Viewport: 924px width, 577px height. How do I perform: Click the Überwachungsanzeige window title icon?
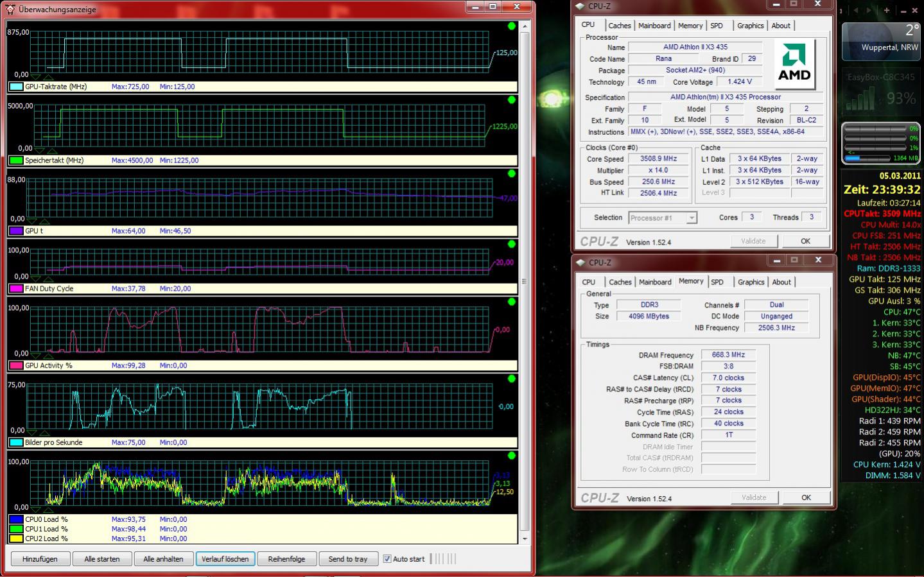click(x=10, y=9)
